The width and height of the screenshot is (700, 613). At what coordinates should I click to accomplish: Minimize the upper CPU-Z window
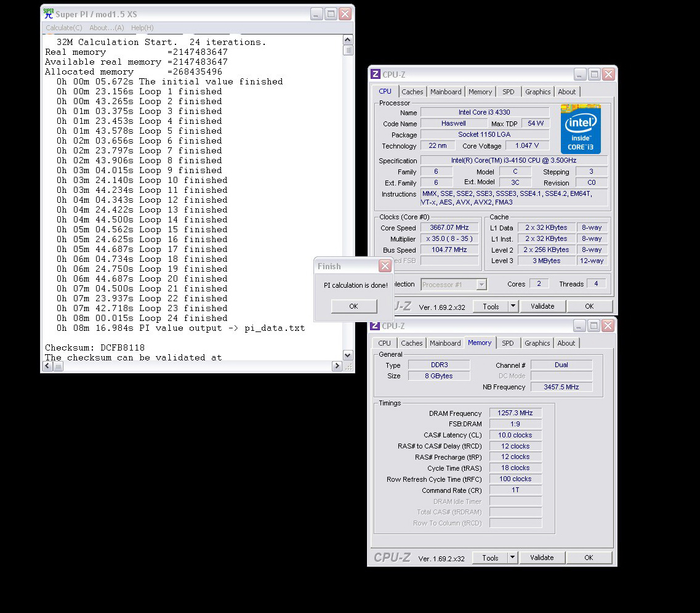click(580, 74)
